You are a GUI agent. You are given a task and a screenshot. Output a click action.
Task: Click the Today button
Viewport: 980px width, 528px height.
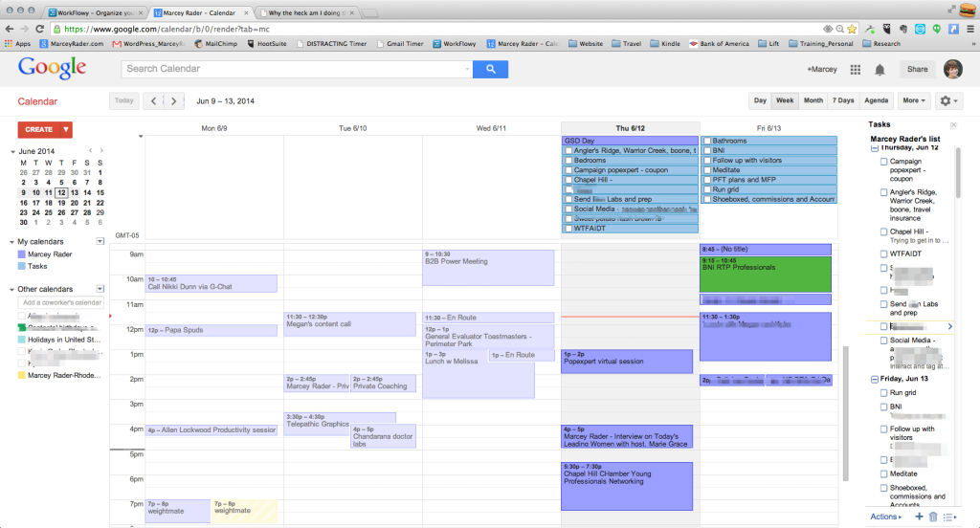123,100
